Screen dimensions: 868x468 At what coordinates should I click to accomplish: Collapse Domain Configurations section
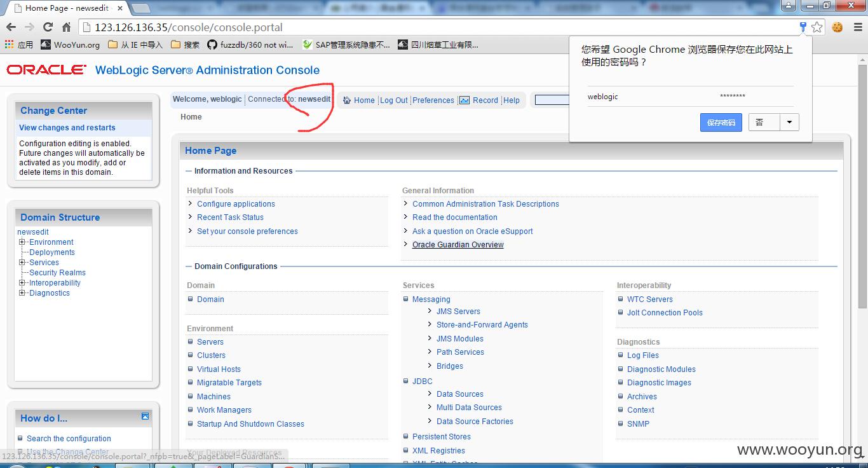coord(189,266)
